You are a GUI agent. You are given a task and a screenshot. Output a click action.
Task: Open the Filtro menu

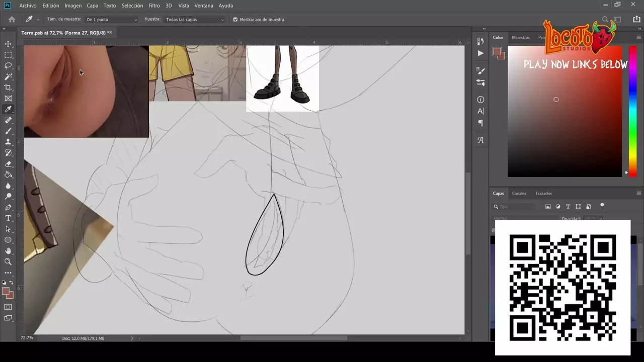(x=154, y=6)
